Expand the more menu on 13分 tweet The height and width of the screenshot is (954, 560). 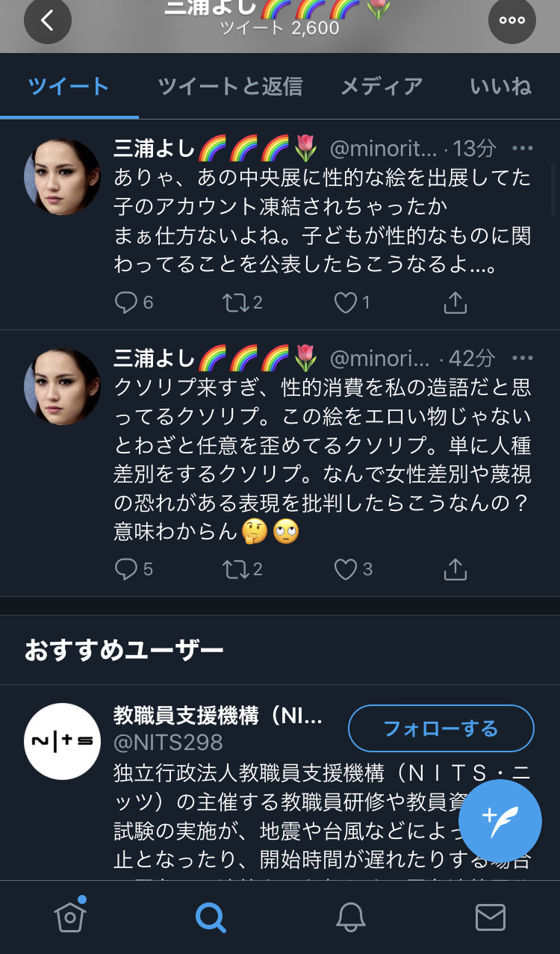click(x=523, y=148)
